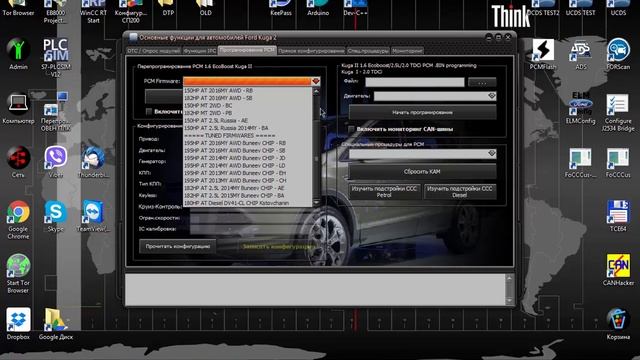Switch to the DTC / Опрос модулей tab

click(x=153, y=51)
